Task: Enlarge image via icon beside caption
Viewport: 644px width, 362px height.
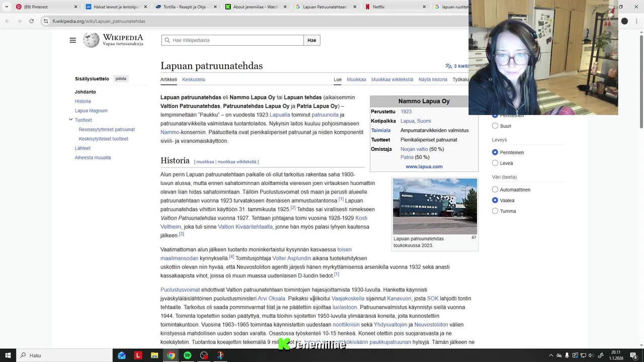Action: [473, 238]
